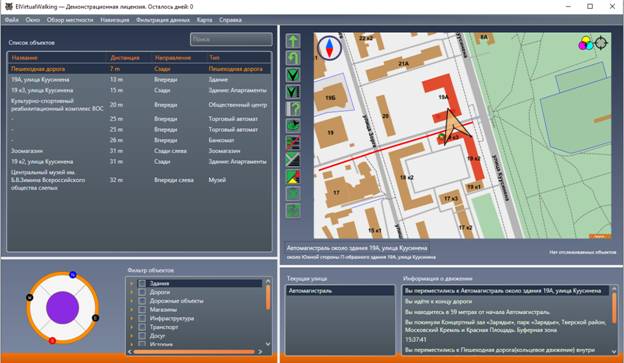Click the green turn-left arrow icon
The height and width of the screenshot is (363, 624).
(x=293, y=58)
